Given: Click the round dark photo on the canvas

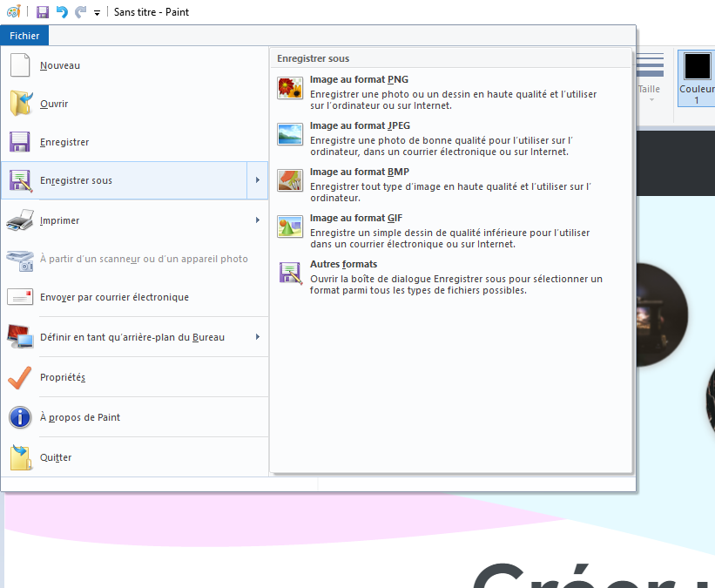Looking at the screenshot, I should (662, 314).
